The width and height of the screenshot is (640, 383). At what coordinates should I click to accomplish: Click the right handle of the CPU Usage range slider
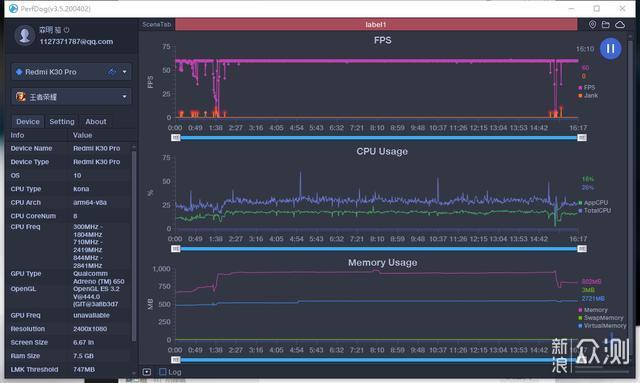582,249
